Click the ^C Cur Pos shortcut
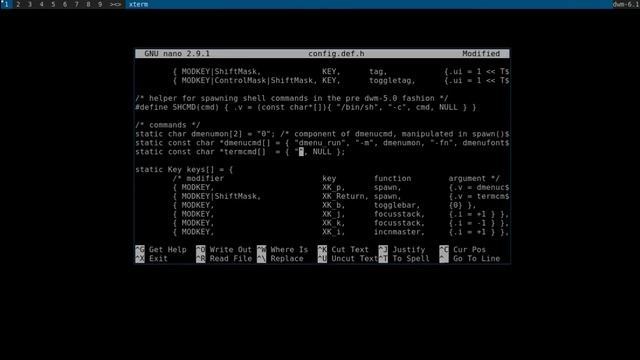Image resolution: width=640 pixels, height=360 pixels. 463,249
